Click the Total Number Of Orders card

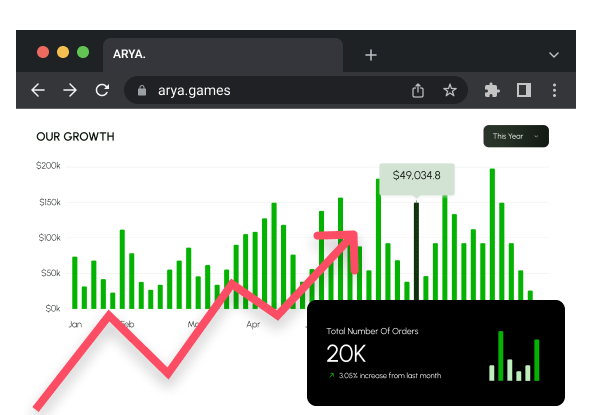pos(436,353)
